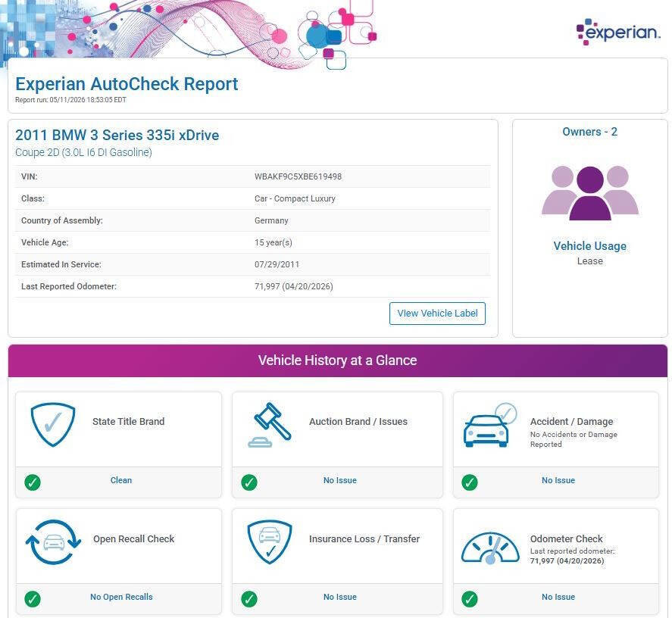Screen dimensions: 672x618
Task: Click the Germany assembly country value
Action: click(x=271, y=220)
